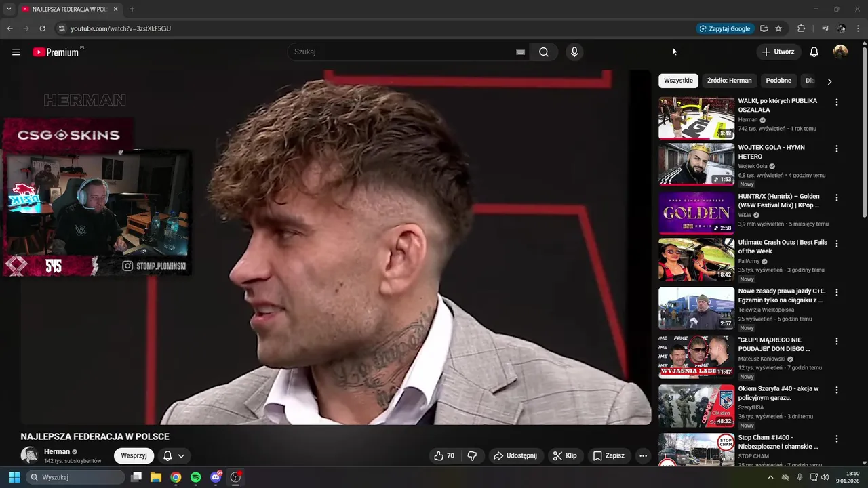
Task: Open the YouTube account avatar menu
Action: click(840, 52)
